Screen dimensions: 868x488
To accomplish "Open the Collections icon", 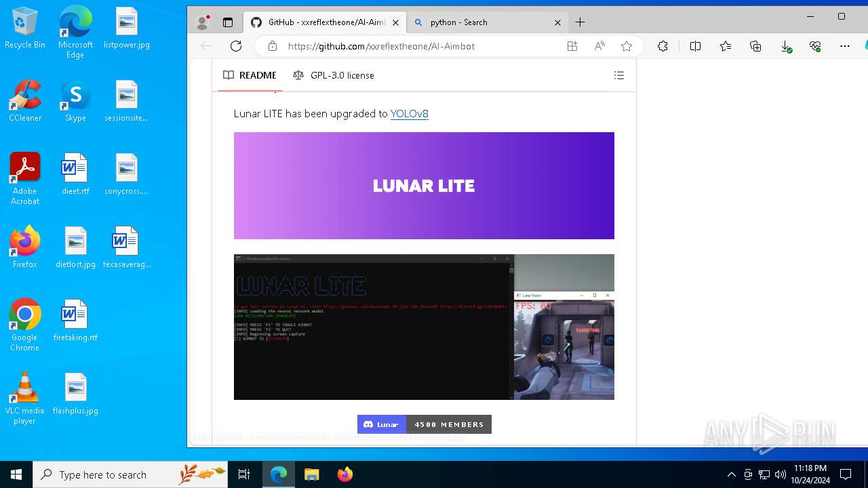I will [x=755, y=46].
